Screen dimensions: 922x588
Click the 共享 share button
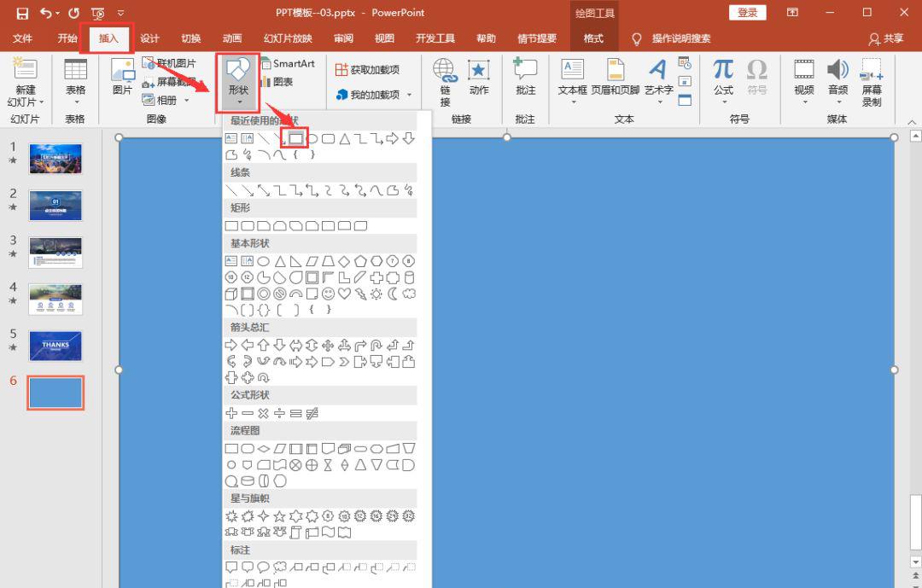pyautogui.click(x=886, y=38)
